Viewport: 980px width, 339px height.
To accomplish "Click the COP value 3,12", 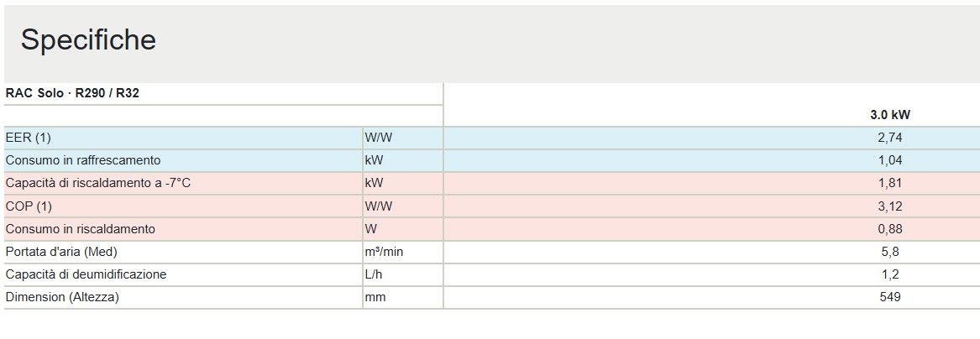I will point(890,206).
